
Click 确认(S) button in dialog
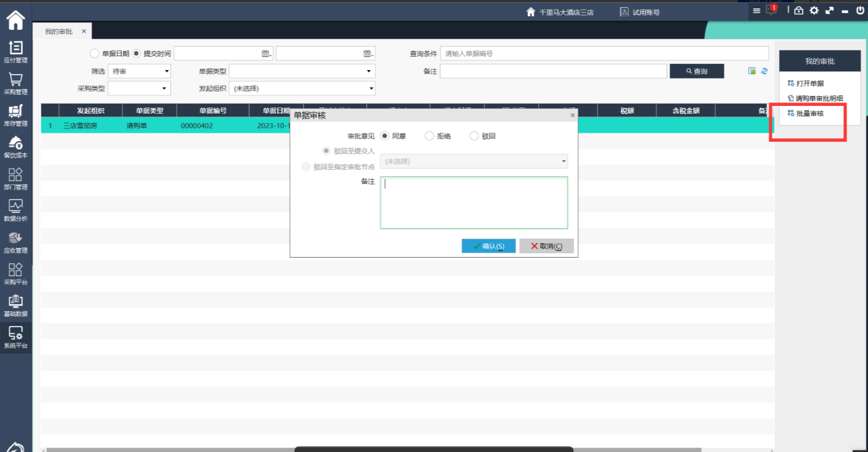pos(488,246)
